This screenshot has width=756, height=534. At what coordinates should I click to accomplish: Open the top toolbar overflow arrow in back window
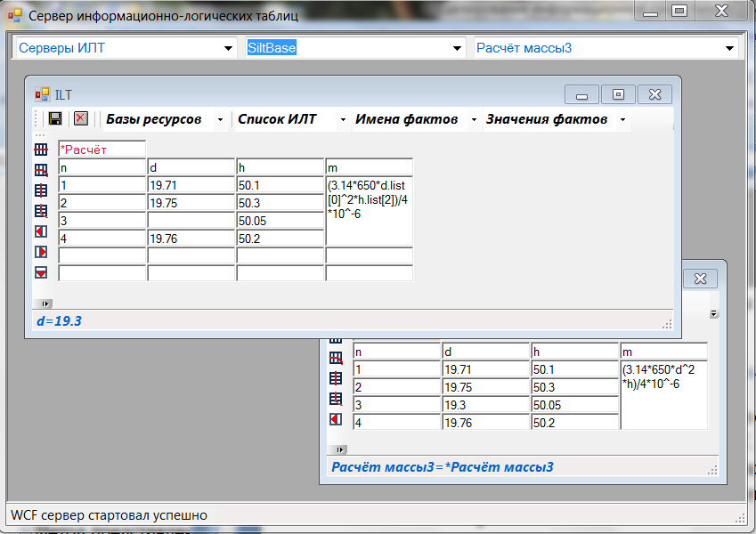tap(714, 314)
